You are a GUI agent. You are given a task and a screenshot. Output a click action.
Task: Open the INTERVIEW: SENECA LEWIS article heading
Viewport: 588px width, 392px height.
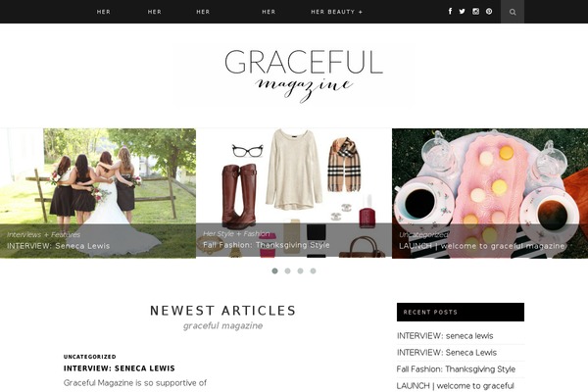coord(120,368)
